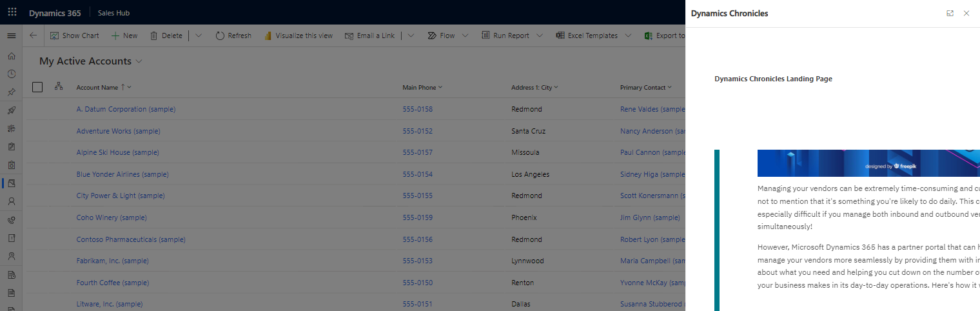980x311 pixels.
Task: Open the Pinned pin icon in sidebar
Action: click(11, 92)
